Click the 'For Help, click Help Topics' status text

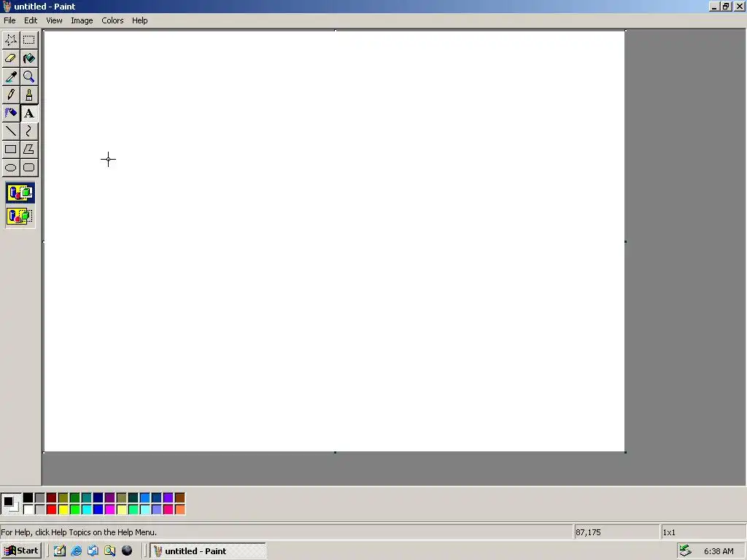tap(79, 532)
